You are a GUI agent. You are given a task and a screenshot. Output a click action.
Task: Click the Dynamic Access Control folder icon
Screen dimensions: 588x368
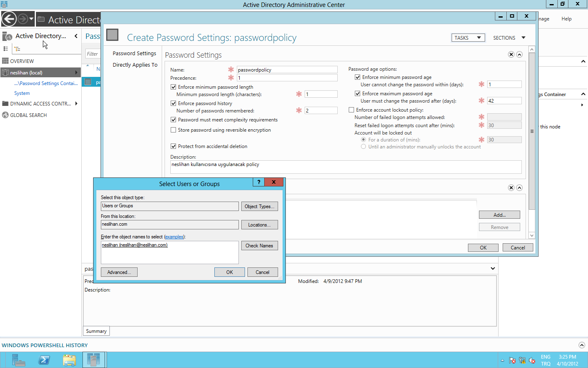click(5, 103)
